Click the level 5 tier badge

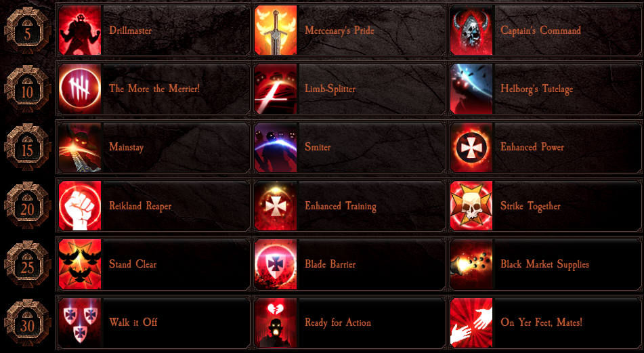point(28,30)
